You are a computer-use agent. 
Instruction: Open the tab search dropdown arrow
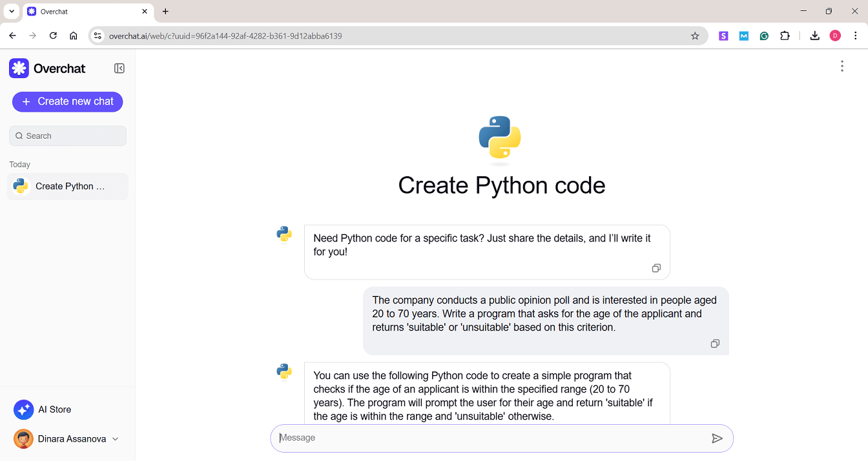pos(12,12)
